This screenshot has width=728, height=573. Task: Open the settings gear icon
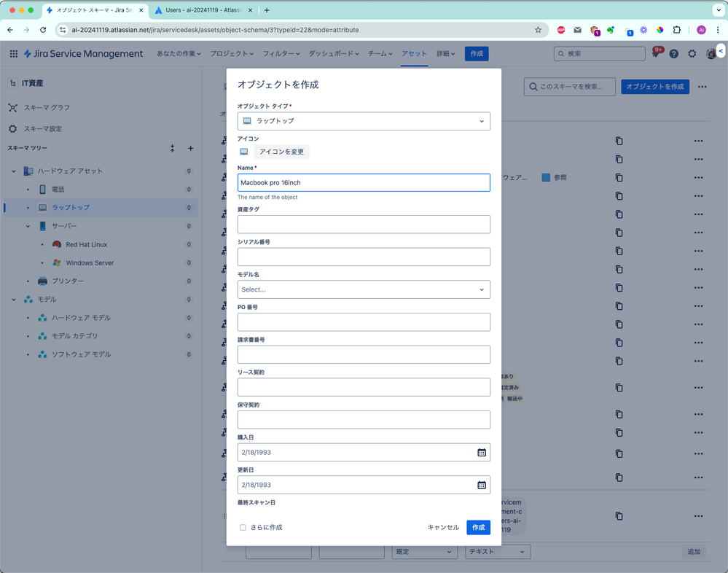coord(692,54)
